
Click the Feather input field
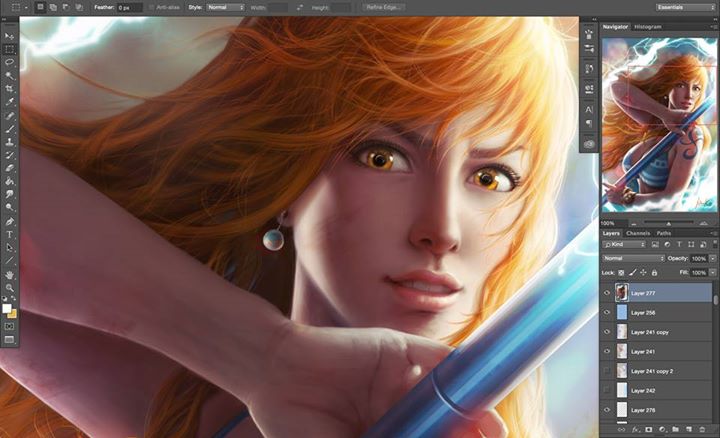coord(129,7)
